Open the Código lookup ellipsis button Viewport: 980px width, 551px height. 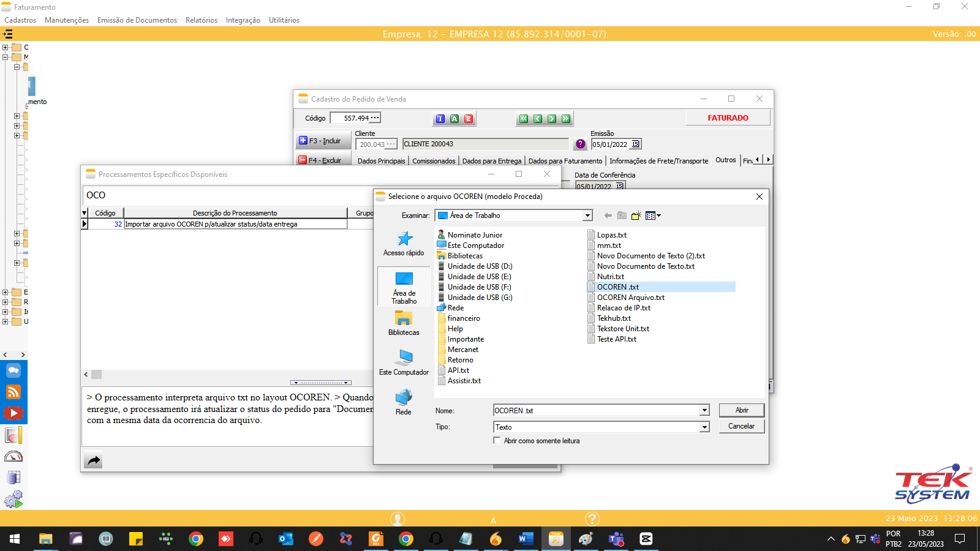click(x=375, y=118)
